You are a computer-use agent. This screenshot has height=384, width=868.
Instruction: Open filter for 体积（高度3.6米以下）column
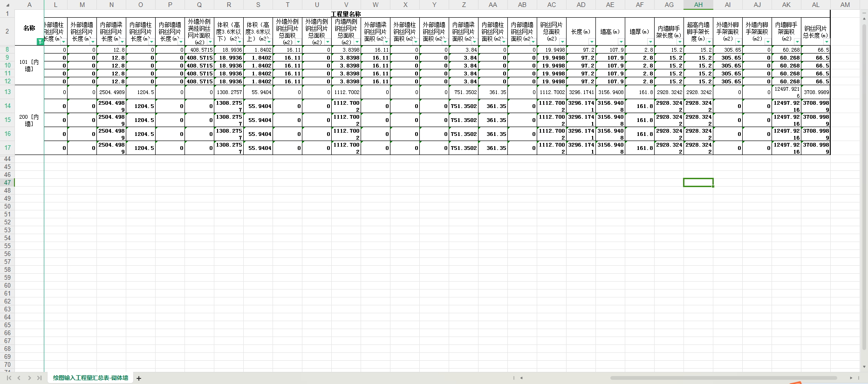point(240,42)
